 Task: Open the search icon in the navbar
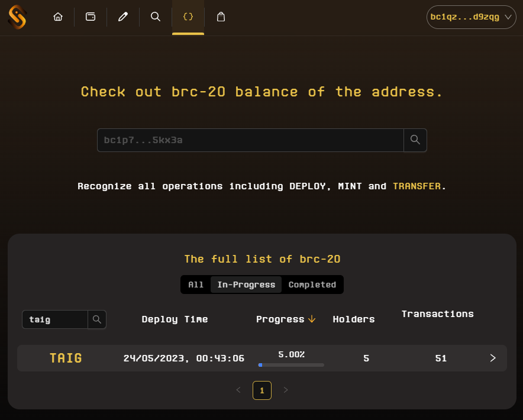point(155,17)
